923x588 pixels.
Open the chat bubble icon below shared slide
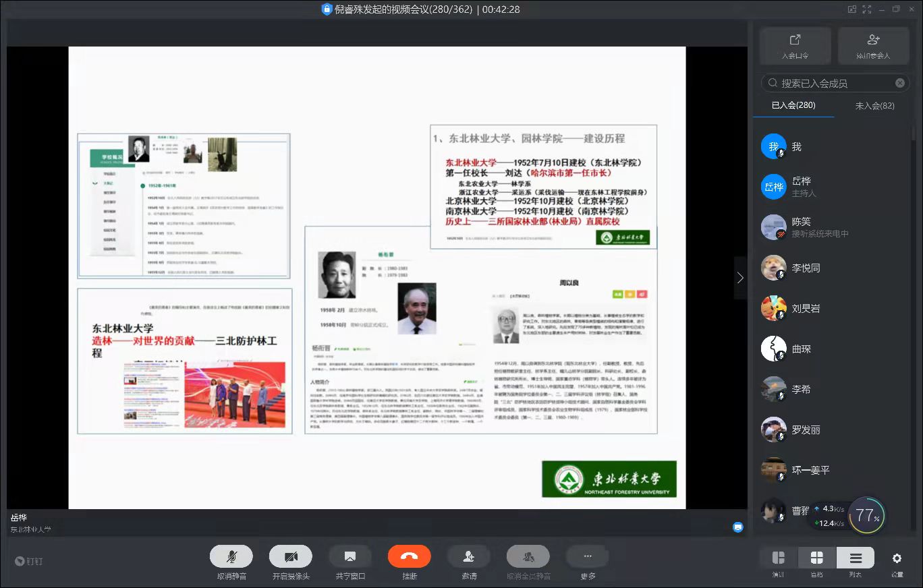(738, 527)
